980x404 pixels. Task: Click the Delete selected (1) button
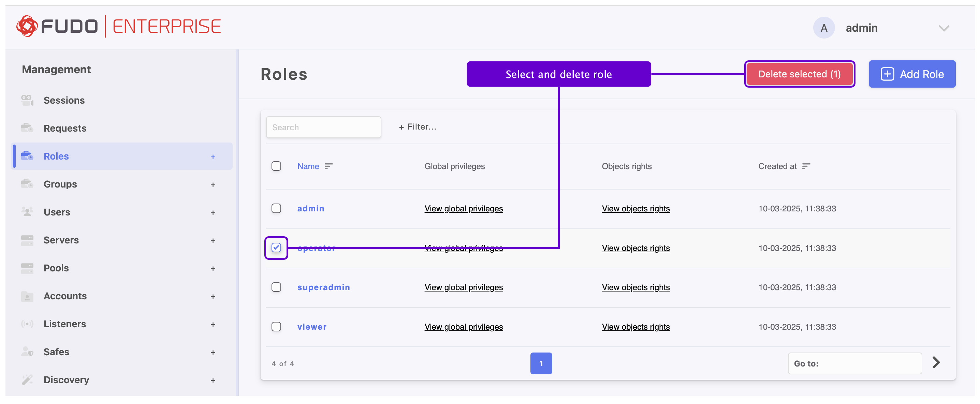pyautogui.click(x=799, y=74)
